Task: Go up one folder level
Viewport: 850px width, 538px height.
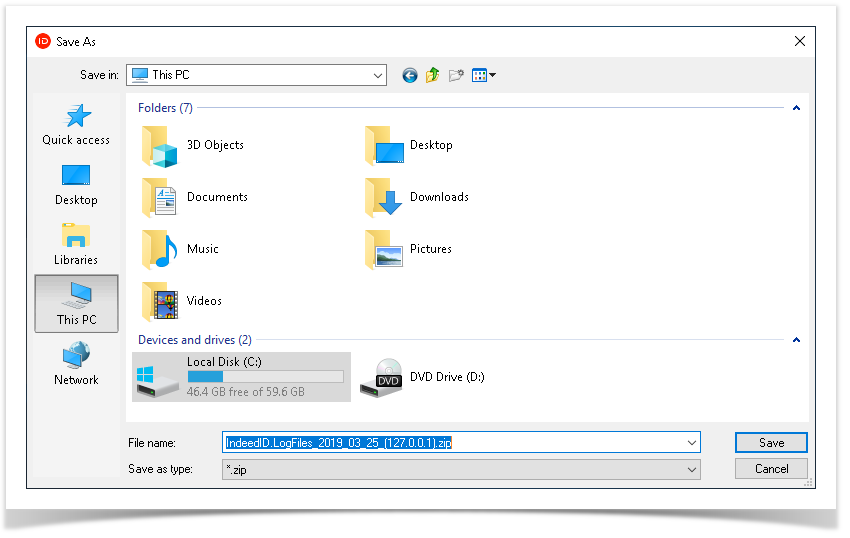Action: [x=433, y=75]
